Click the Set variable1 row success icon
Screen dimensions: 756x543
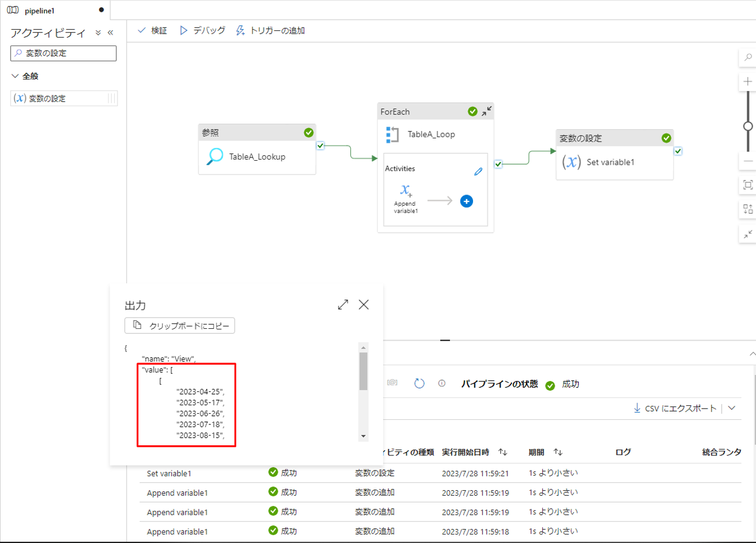click(273, 472)
